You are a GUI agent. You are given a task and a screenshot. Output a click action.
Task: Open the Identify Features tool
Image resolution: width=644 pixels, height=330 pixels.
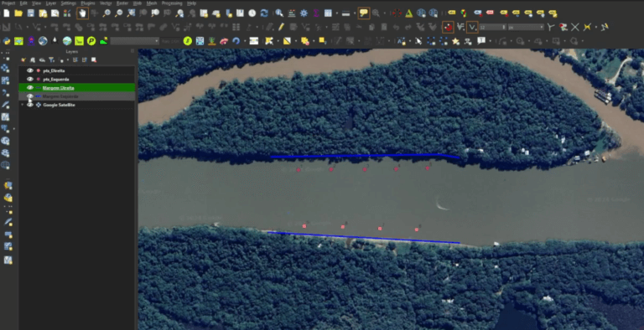click(279, 13)
